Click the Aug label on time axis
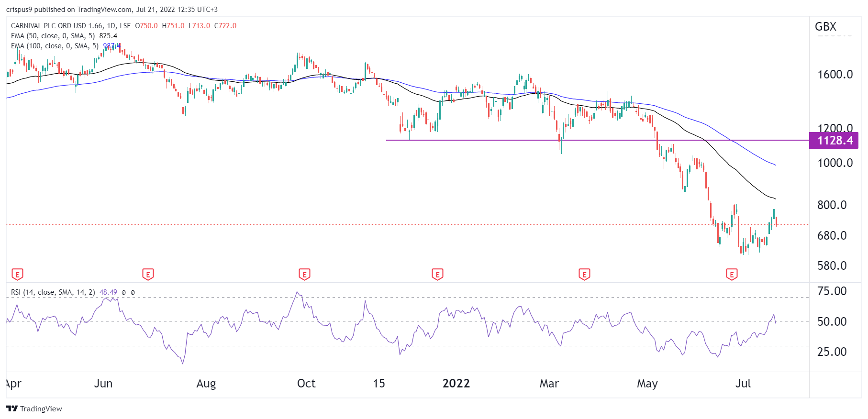Screen dimensions: 868x419 click(206, 384)
